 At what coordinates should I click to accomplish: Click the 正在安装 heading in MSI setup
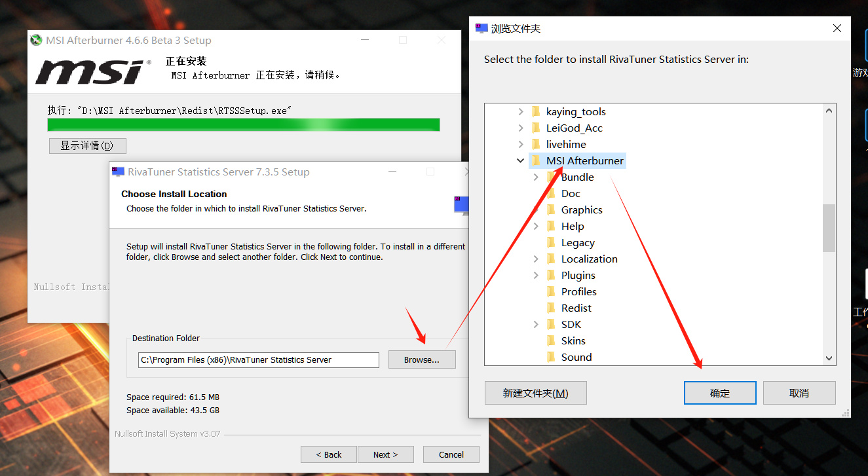[x=186, y=61]
